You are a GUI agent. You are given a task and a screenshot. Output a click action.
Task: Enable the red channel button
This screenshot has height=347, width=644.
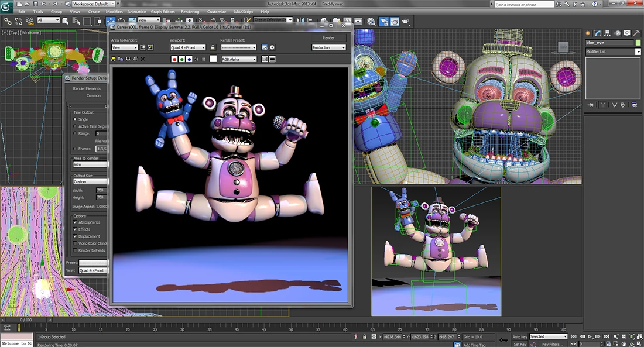(x=174, y=59)
